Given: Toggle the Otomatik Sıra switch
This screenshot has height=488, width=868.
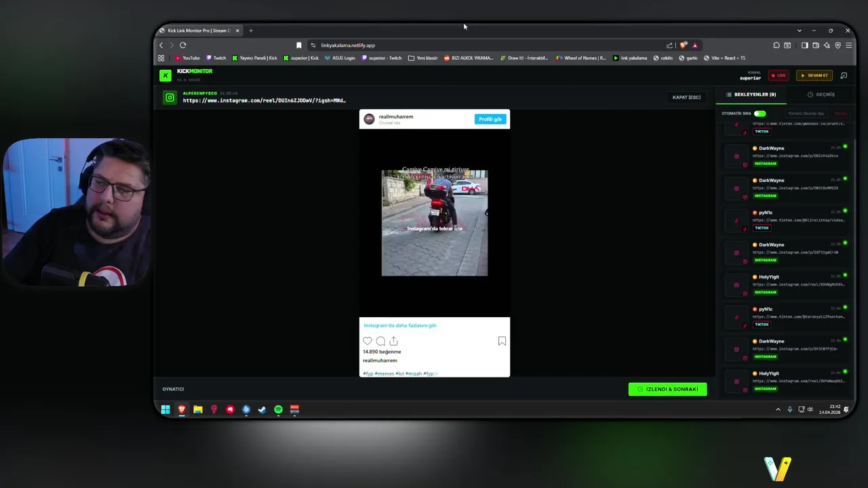Looking at the screenshot, I should coord(759,114).
